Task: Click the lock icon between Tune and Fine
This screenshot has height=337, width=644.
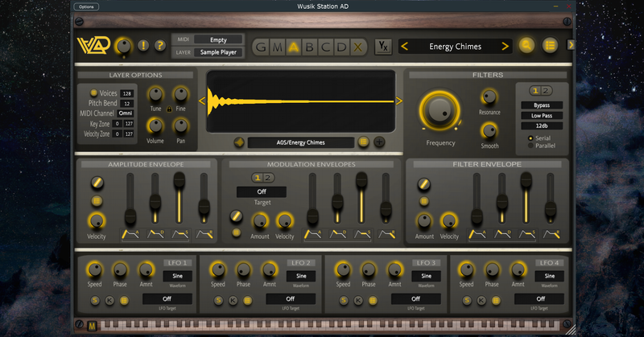Action: [x=169, y=109]
